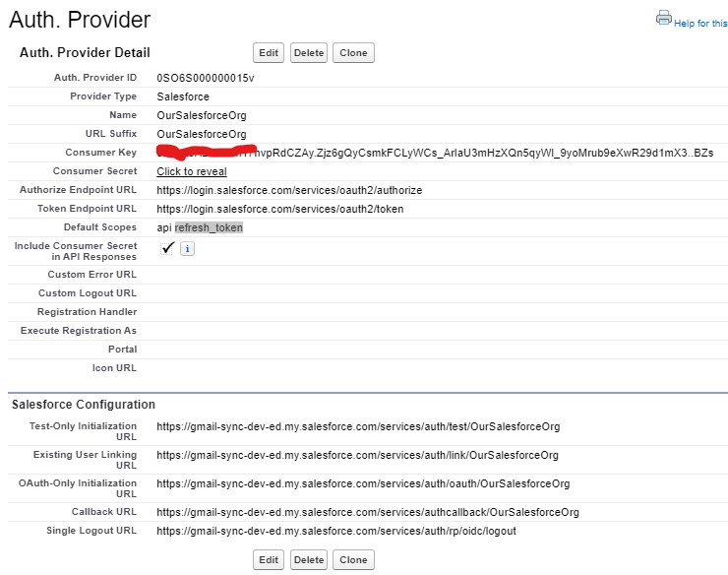This screenshot has height=575, width=728.
Task: Click the printer icon for printable view
Action: pyautogui.click(x=663, y=18)
